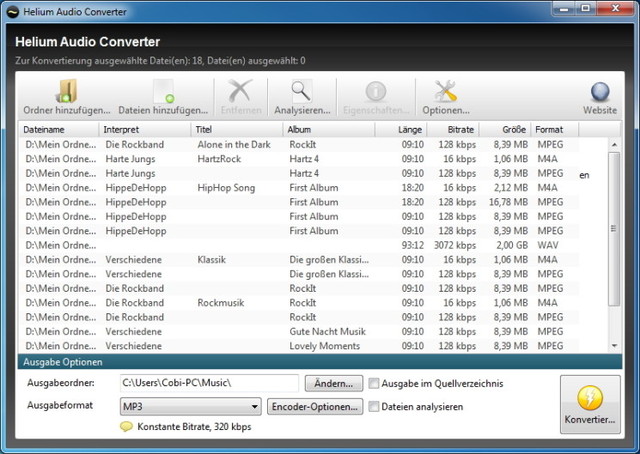The image size is (640, 454).
Task: Select the HartzRock title cell
Action: tap(219, 159)
